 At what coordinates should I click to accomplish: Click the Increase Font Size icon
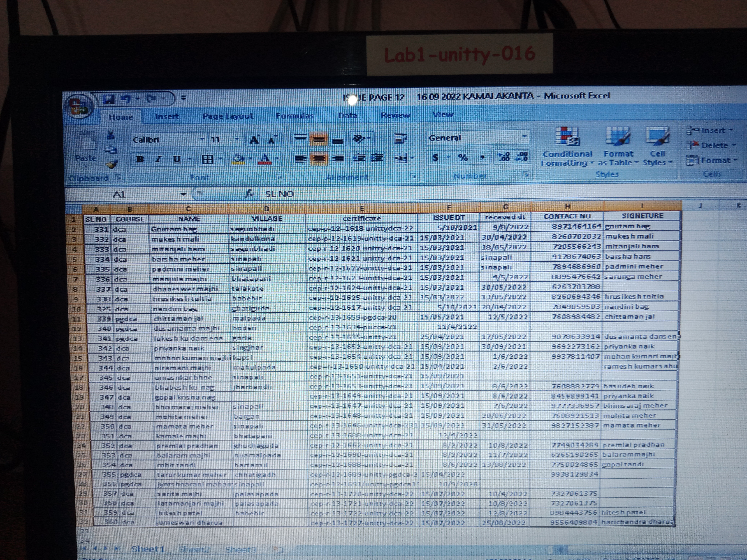tap(254, 139)
